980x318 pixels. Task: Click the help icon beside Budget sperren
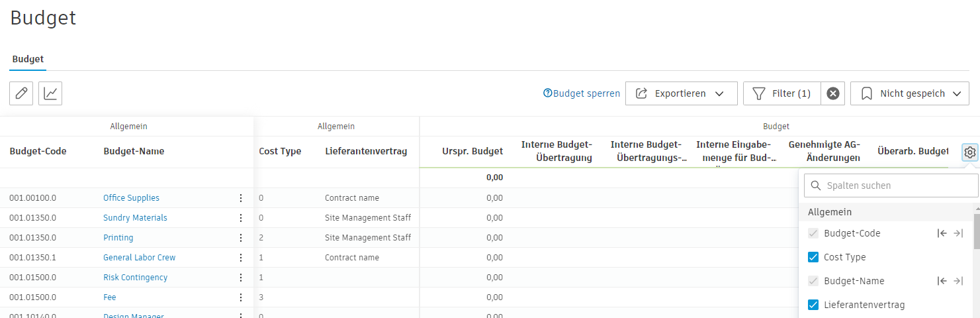[x=547, y=93]
